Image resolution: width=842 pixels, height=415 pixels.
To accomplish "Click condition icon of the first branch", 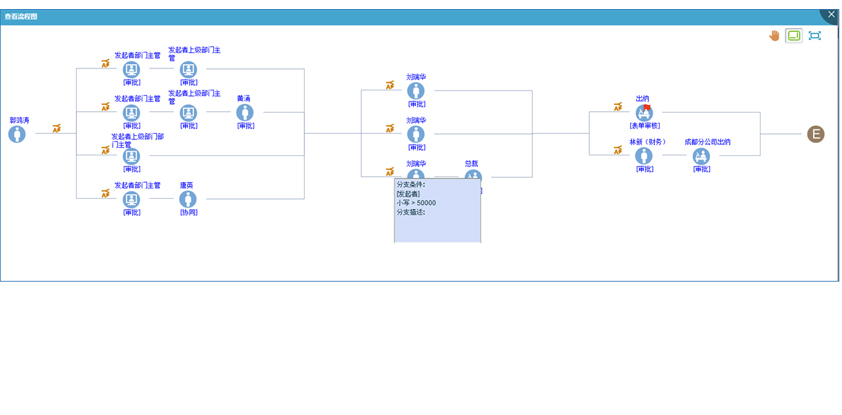I will coord(105,63).
